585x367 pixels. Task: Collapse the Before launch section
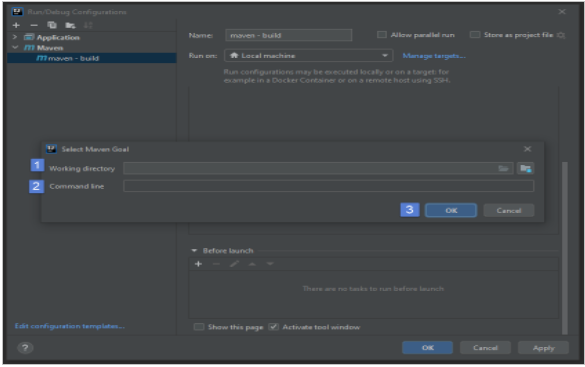[x=194, y=251]
